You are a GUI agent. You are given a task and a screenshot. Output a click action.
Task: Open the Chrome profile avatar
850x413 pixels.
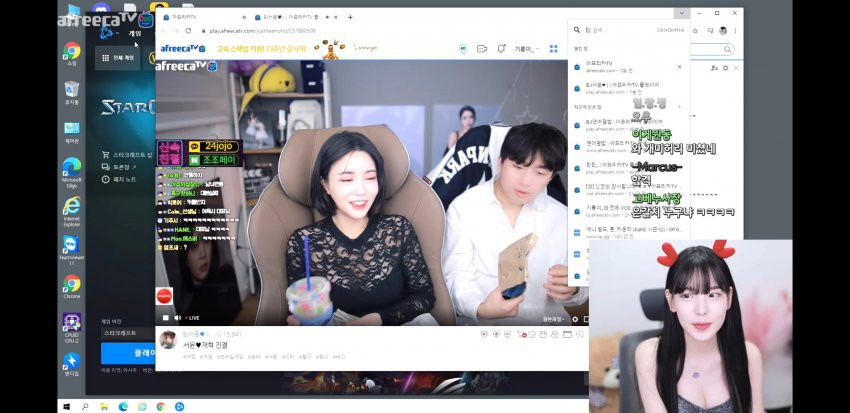tap(723, 31)
